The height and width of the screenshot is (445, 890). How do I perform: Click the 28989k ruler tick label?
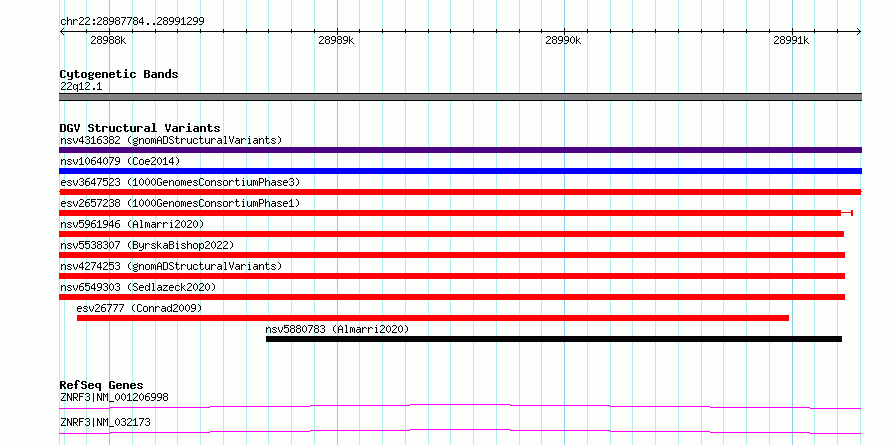336,40
